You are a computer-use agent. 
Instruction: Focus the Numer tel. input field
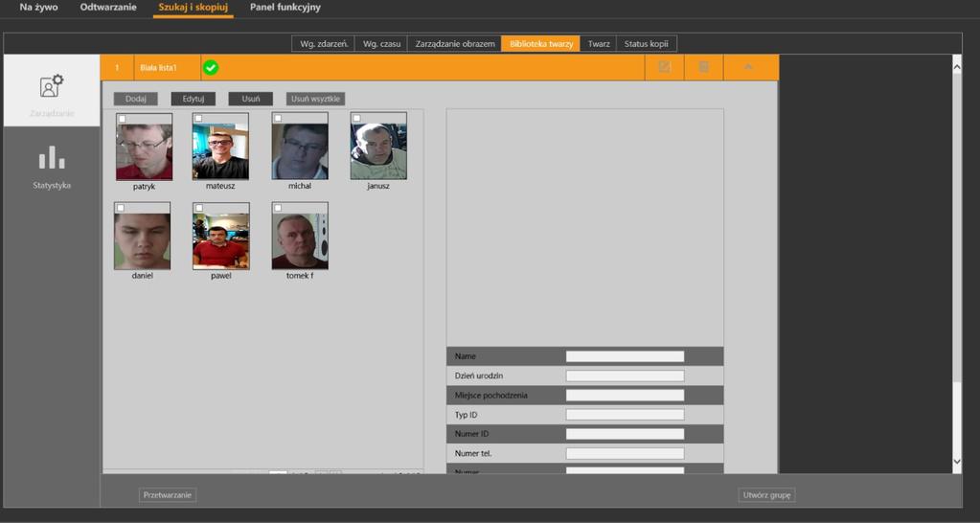pyautogui.click(x=625, y=454)
